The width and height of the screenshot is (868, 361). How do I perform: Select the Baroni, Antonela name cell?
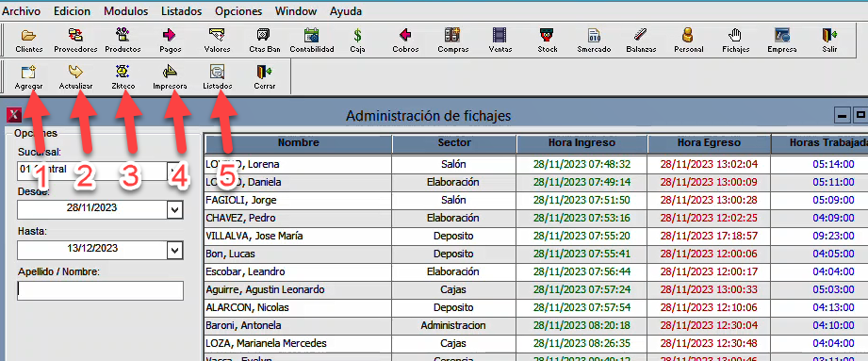coord(299,325)
